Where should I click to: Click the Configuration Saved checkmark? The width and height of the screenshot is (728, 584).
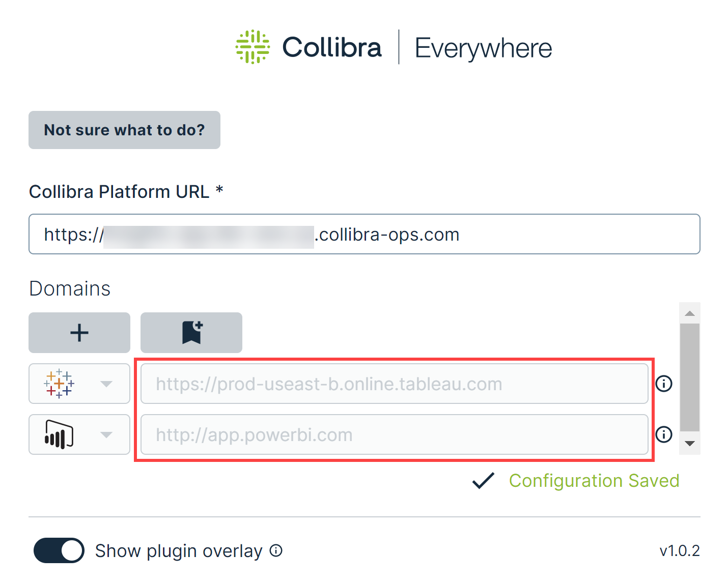point(483,480)
